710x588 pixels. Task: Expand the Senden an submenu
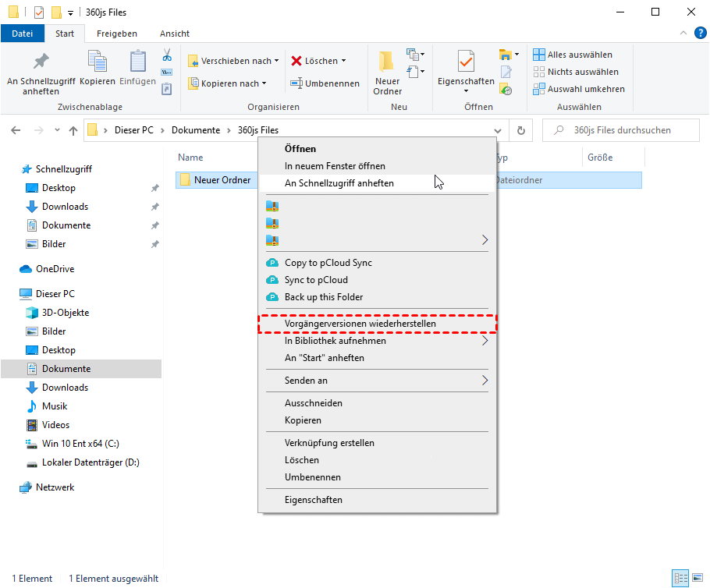(x=377, y=381)
